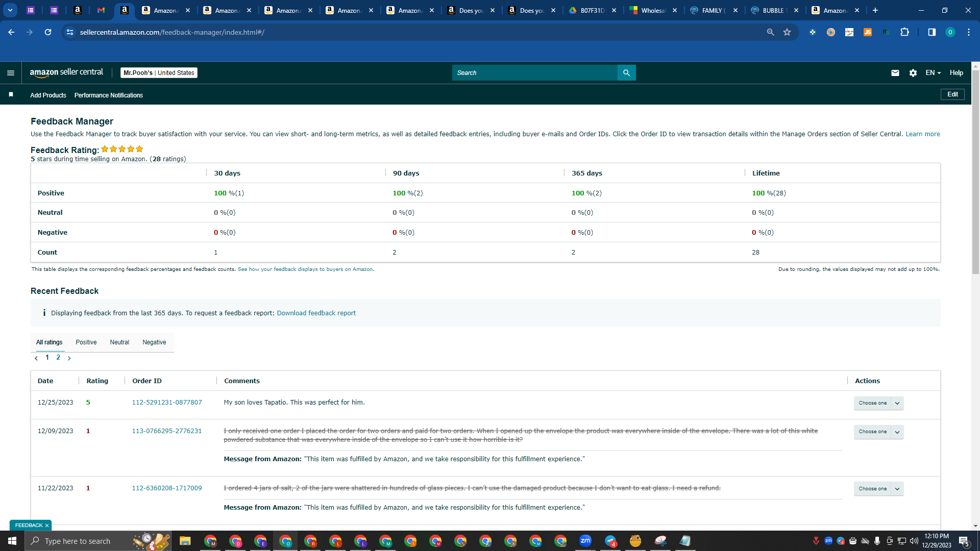Click the Add Products link
Screen dimensions: 980x551
pyautogui.click(x=48, y=95)
